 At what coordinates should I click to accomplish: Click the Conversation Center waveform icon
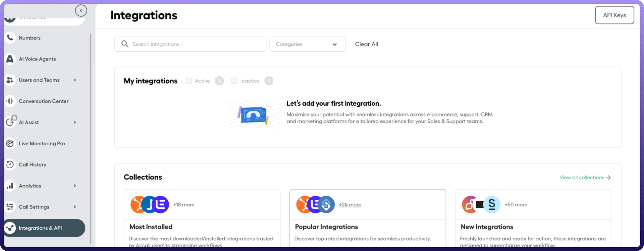10,101
